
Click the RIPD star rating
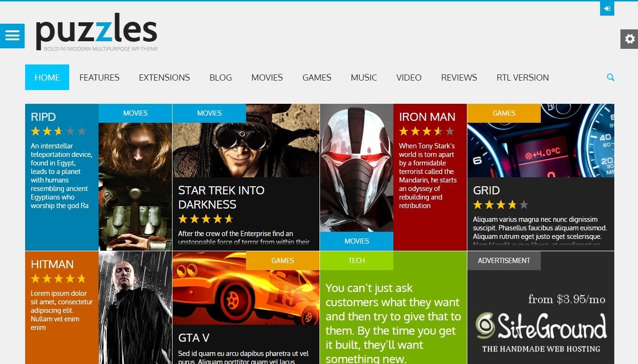[58, 131]
